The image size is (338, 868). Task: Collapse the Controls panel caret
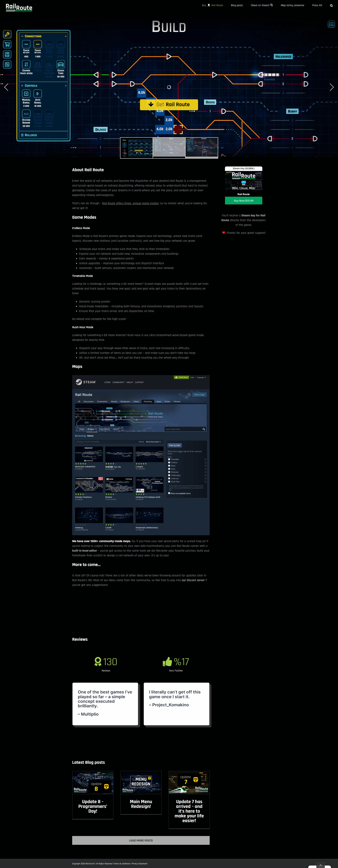point(65,86)
